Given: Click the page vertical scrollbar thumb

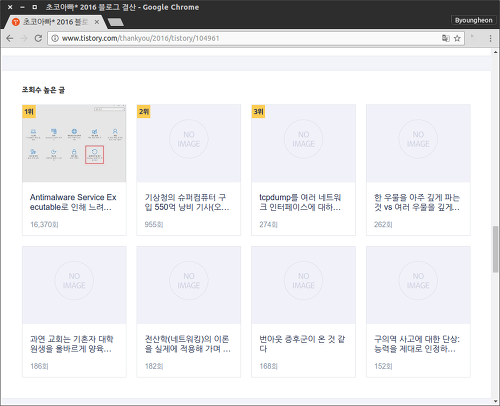Looking at the screenshot, I should (x=496, y=249).
